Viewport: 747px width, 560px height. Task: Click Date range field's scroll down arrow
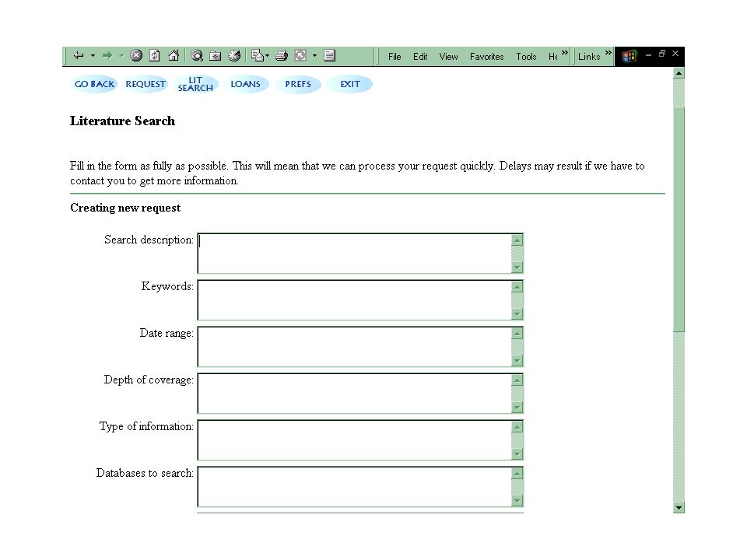tap(517, 360)
